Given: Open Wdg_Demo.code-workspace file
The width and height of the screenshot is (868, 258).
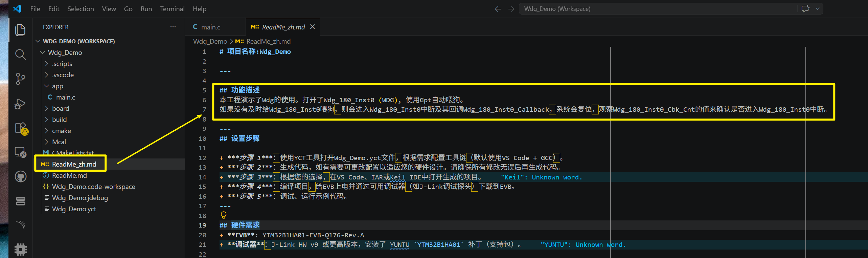Looking at the screenshot, I should pyautogui.click(x=109, y=187).
